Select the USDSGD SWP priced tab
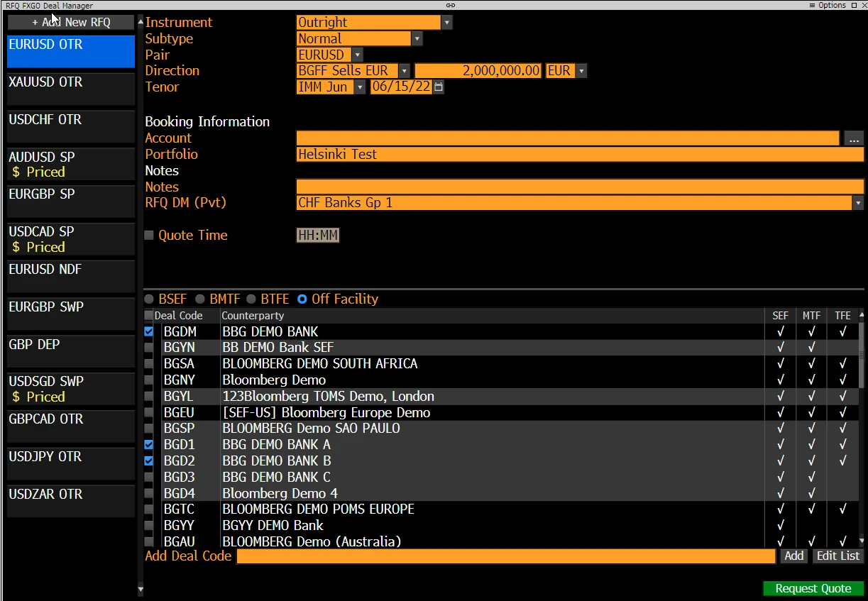The width and height of the screenshot is (868, 601). 70,389
